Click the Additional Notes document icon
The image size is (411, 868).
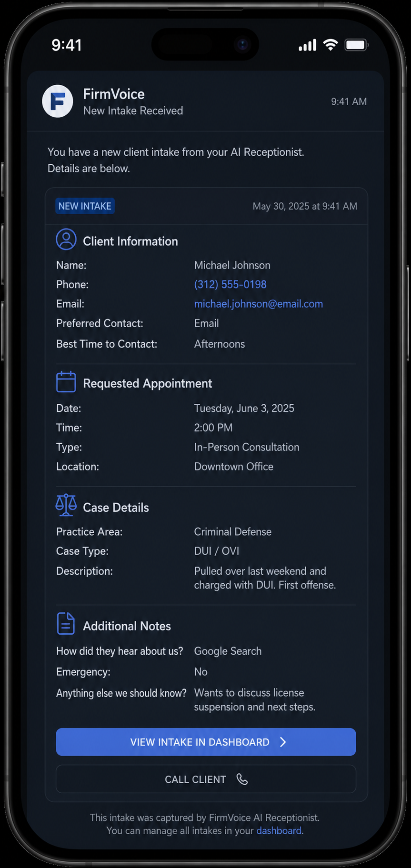[x=66, y=624]
